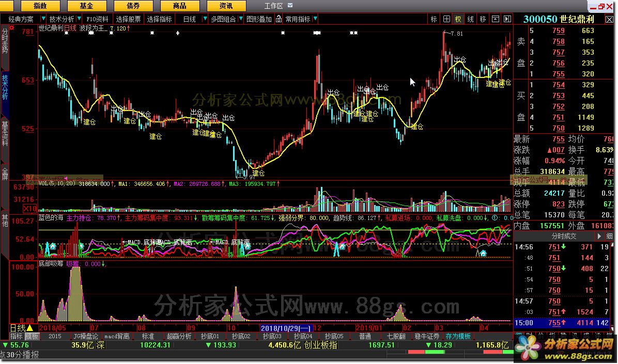The height and width of the screenshot is (364, 618).
Task: Select the 模板 bottom tab
Action: pos(32,337)
